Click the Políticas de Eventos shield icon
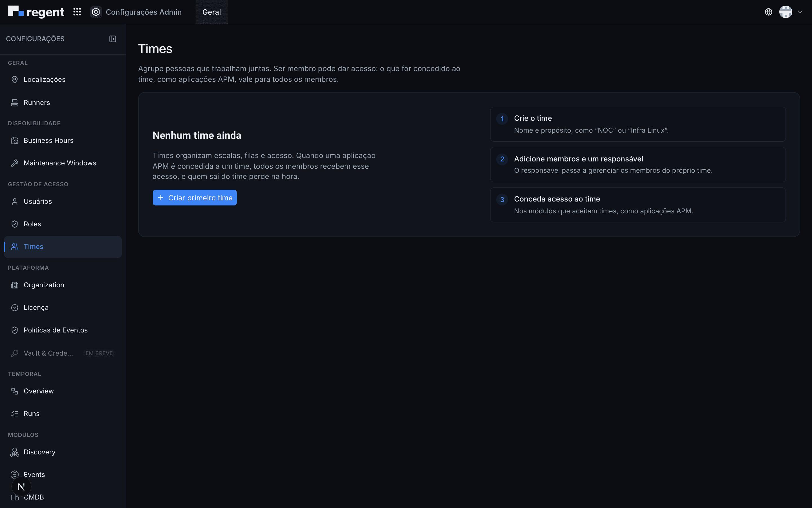This screenshot has width=812, height=508. [x=14, y=330]
